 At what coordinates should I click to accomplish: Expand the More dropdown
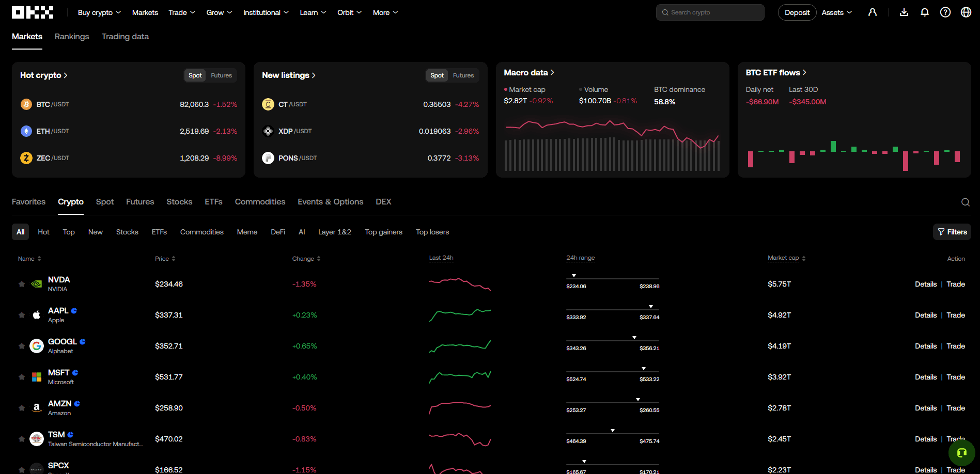(385, 12)
